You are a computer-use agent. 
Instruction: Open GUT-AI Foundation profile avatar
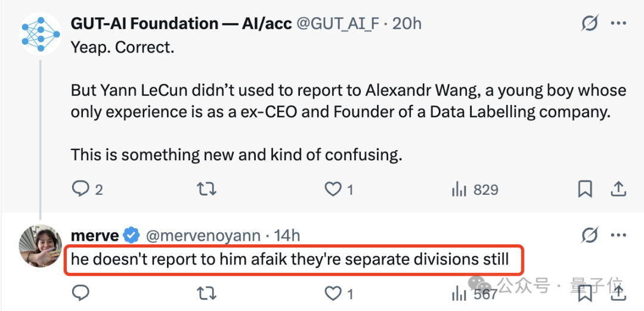pyautogui.click(x=41, y=34)
